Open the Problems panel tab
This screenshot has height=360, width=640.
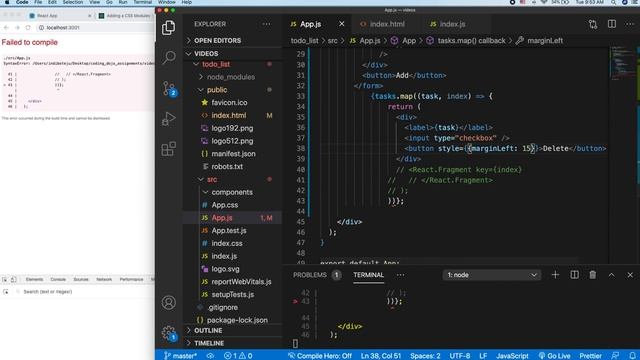tap(316, 275)
